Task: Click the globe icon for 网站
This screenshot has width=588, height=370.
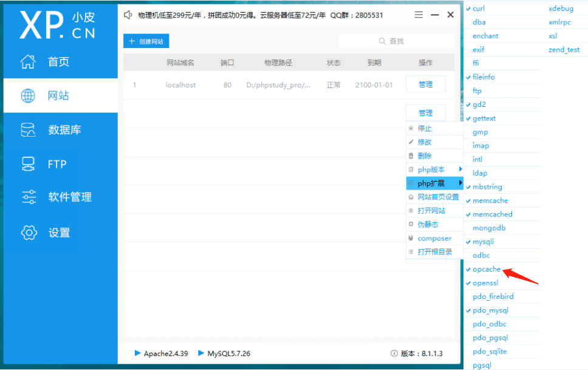Action: coord(28,96)
